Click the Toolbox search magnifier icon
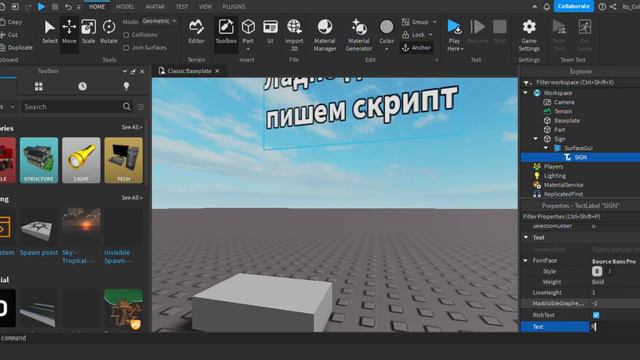This screenshot has width=640, height=360. [127, 107]
